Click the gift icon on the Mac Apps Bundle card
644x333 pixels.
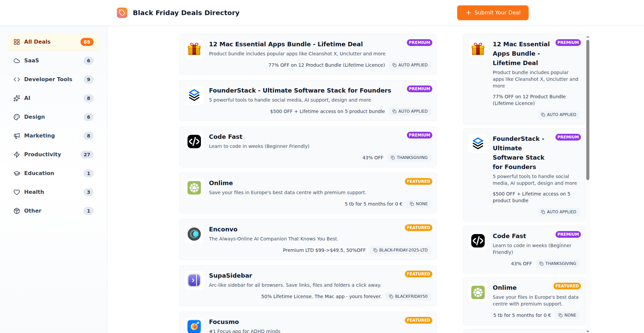tap(194, 49)
